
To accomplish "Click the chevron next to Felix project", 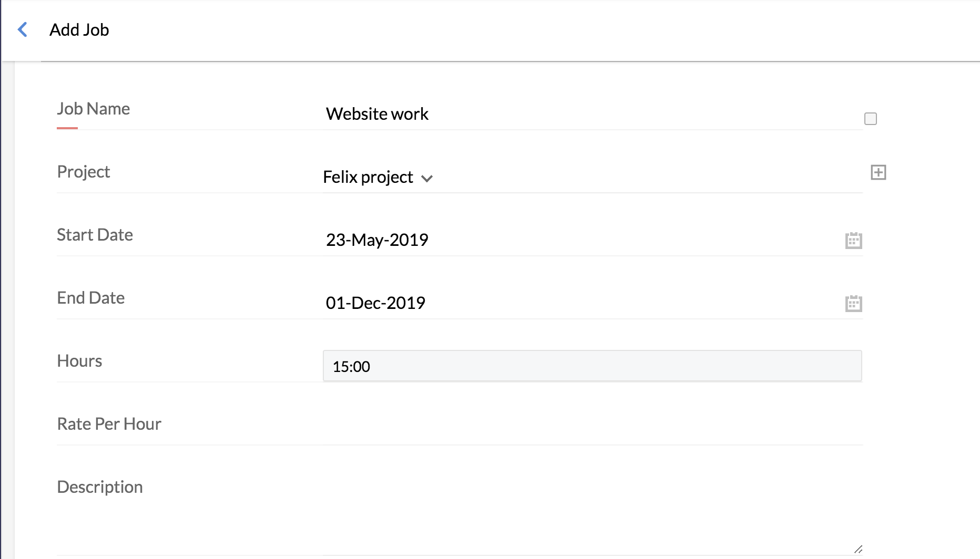I will tap(427, 179).
